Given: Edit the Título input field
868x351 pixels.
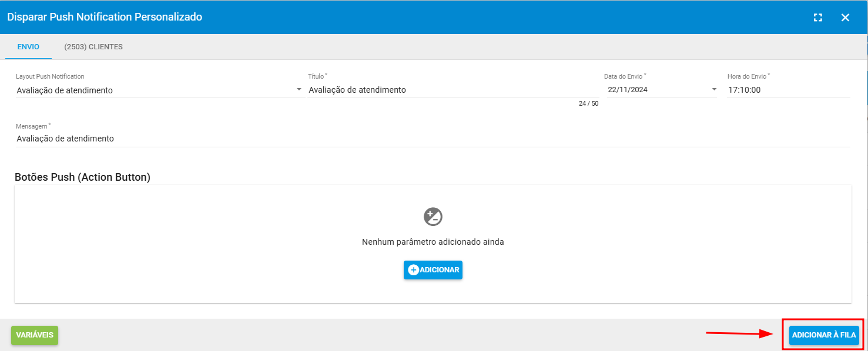Looking at the screenshot, I should coord(453,90).
